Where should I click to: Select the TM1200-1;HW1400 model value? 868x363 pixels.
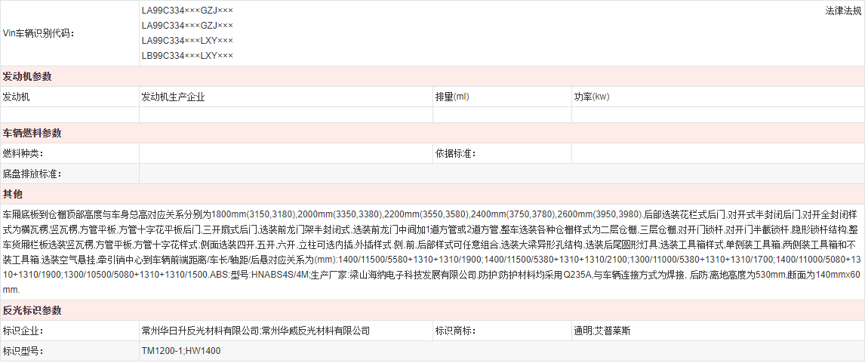[x=181, y=351]
